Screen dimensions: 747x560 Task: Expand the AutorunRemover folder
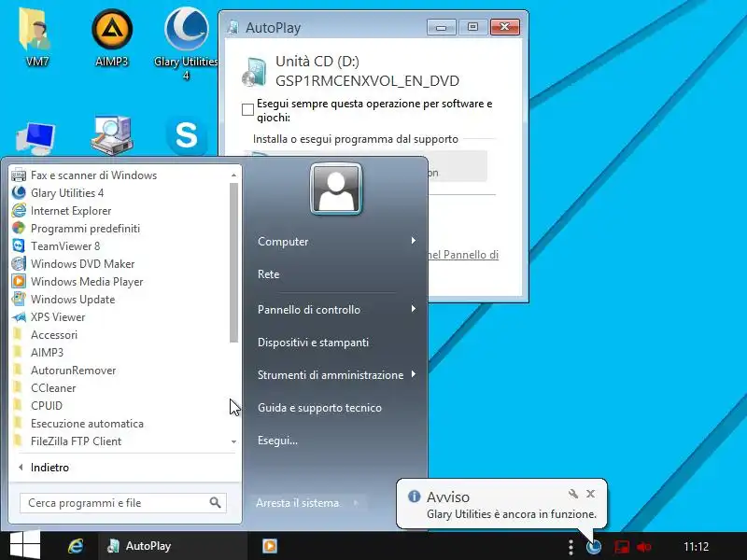coord(64,370)
